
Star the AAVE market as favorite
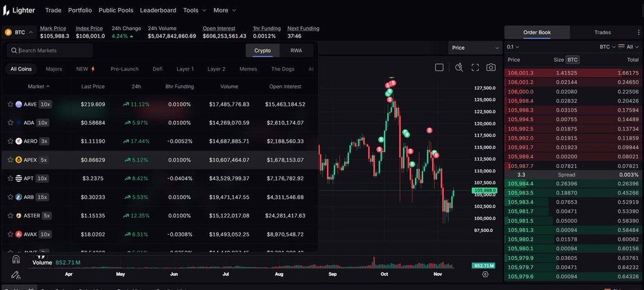pos(10,104)
